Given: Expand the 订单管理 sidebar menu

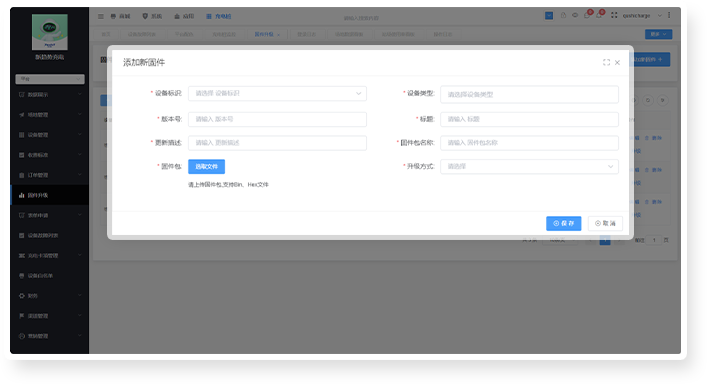Looking at the screenshot, I should (50, 175).
